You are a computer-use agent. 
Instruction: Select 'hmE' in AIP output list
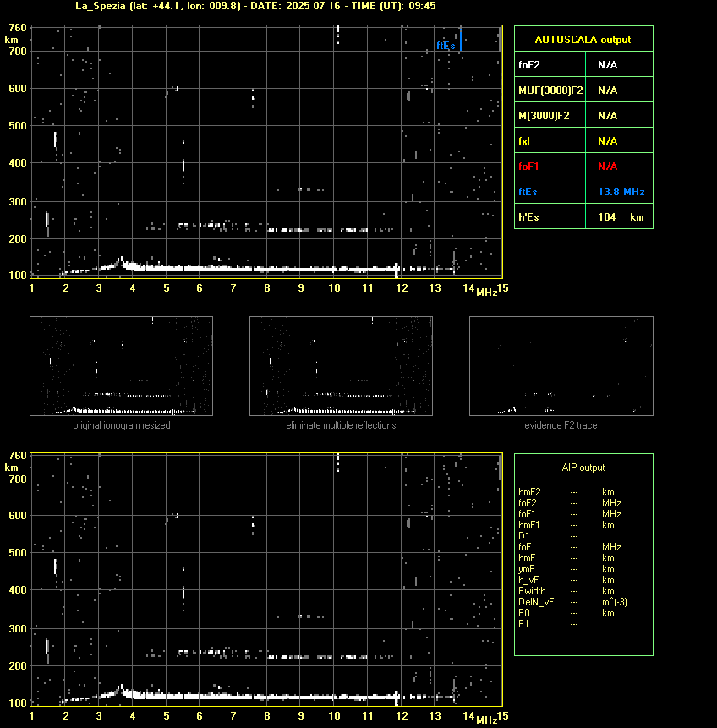[527, 558]
